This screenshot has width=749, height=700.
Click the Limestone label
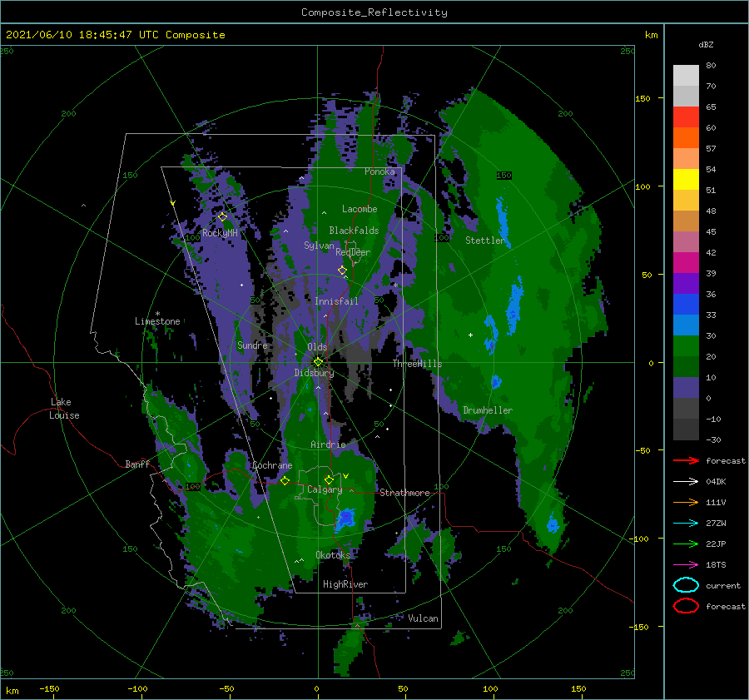157,321
